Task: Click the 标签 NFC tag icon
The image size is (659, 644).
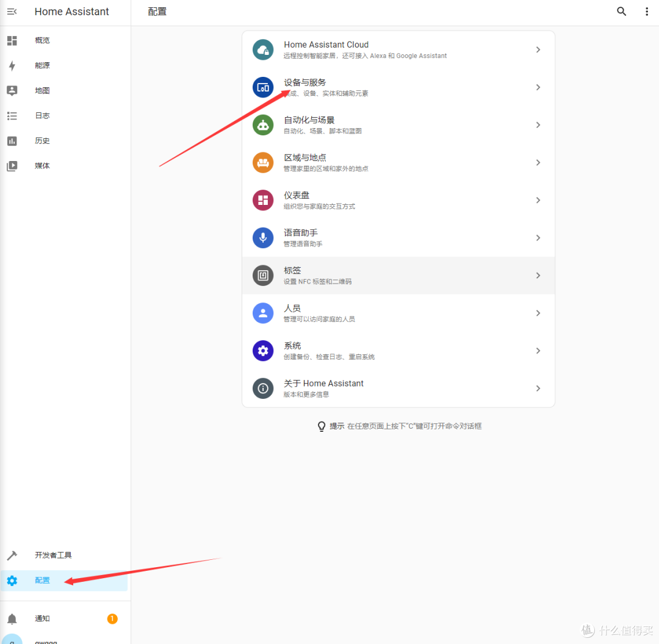Action: pyautogui.click(x=263, y=276)
